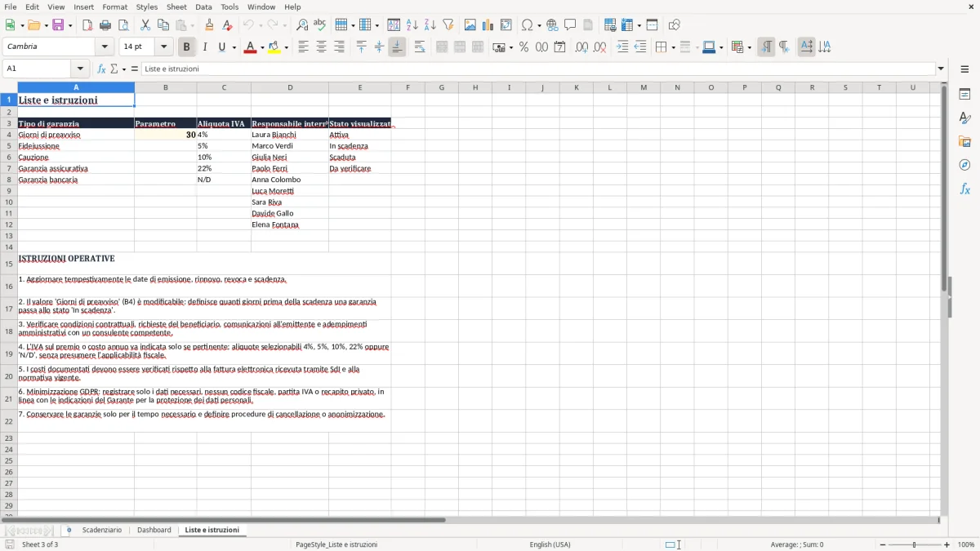Open the underline style dropdown arrow

[234, 47]
